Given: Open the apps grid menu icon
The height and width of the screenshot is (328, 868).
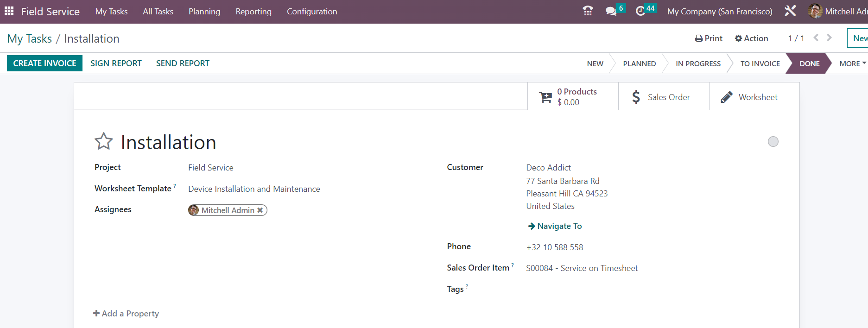Looking at the screenshot, I should 9,11.
